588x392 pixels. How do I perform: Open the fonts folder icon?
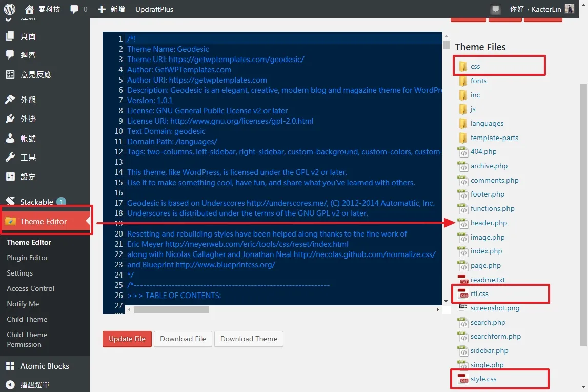(463, 81)
